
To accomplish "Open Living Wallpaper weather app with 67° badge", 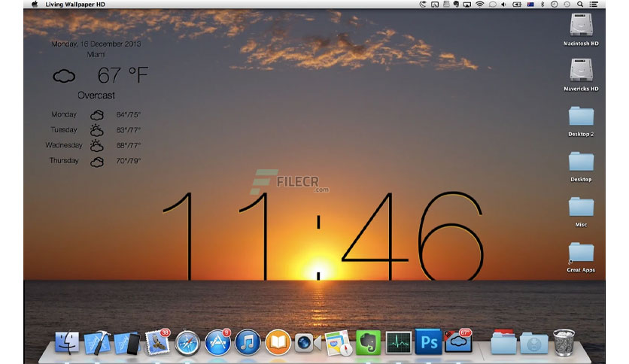I will 458,341.
